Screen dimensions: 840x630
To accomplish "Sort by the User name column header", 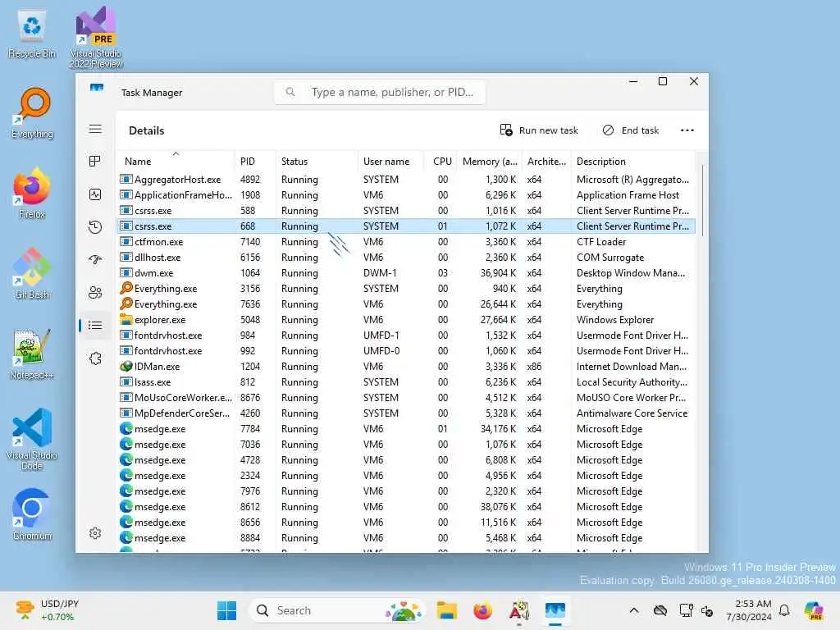I will [390, 161].
